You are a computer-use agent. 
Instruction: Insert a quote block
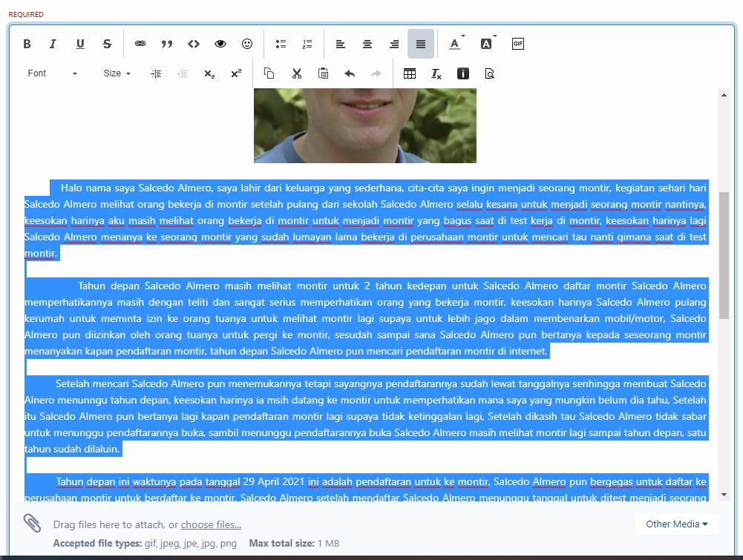point(167,44)
